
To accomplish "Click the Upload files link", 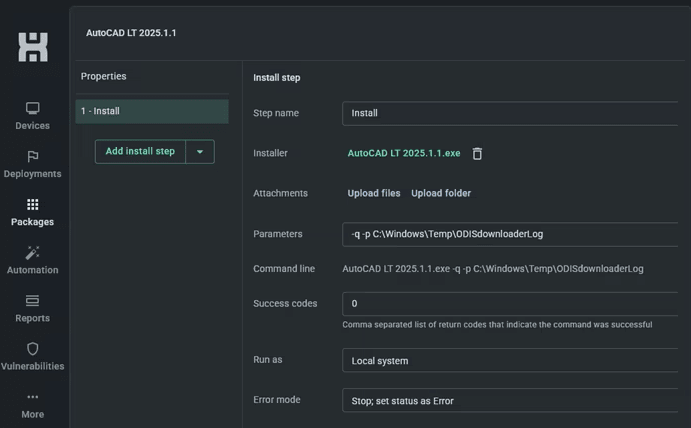I will pyautogui.click(x=374, y=193).
